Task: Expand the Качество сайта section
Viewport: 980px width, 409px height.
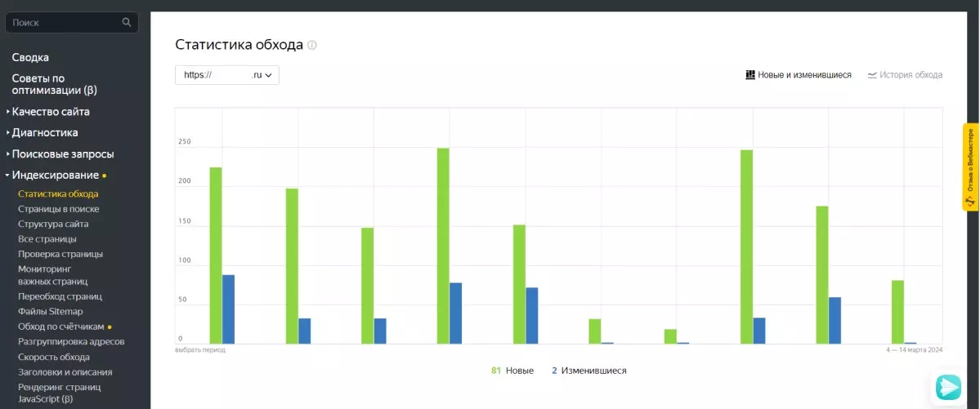Action: [x=51, y=112]
